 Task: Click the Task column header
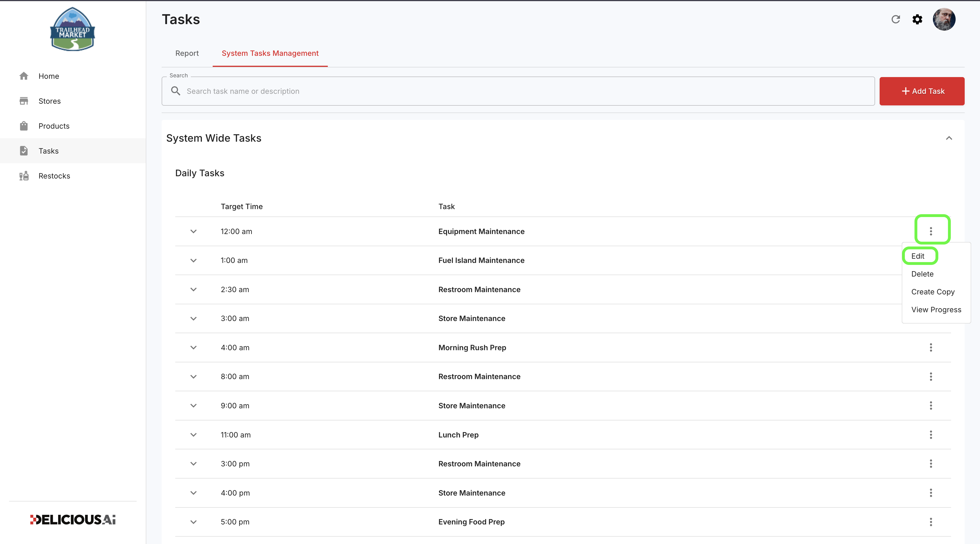click(446, 207)
